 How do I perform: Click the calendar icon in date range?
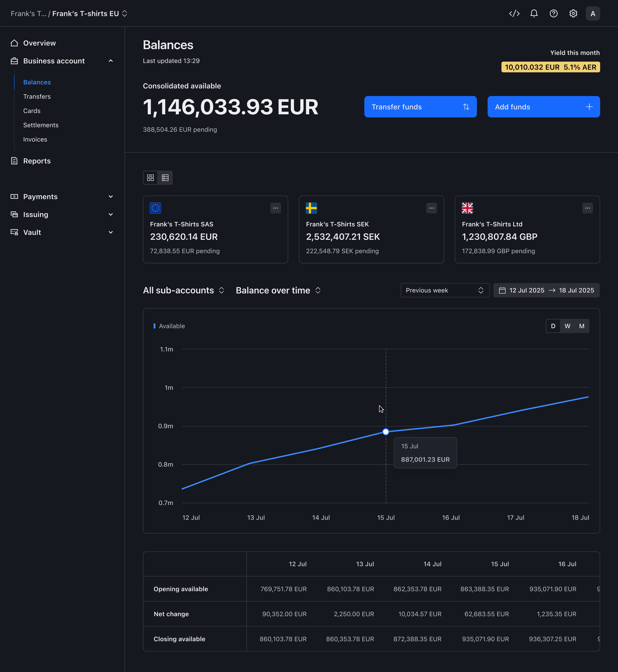tap(502, 290)
